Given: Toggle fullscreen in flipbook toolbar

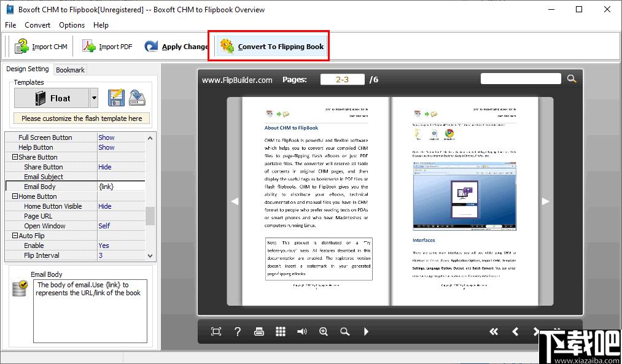Looking at the screenshot, I should click(x=216, y=331).
